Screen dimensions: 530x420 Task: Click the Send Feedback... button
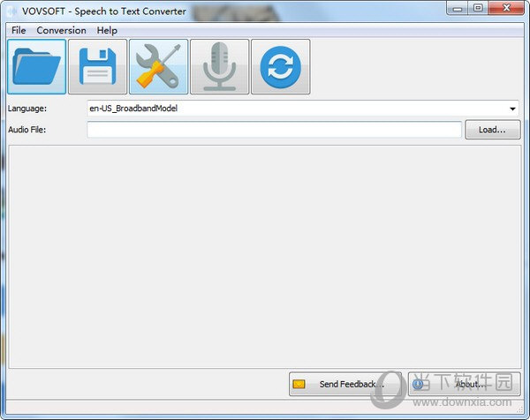pyautogui.click(x=345, y=384)
